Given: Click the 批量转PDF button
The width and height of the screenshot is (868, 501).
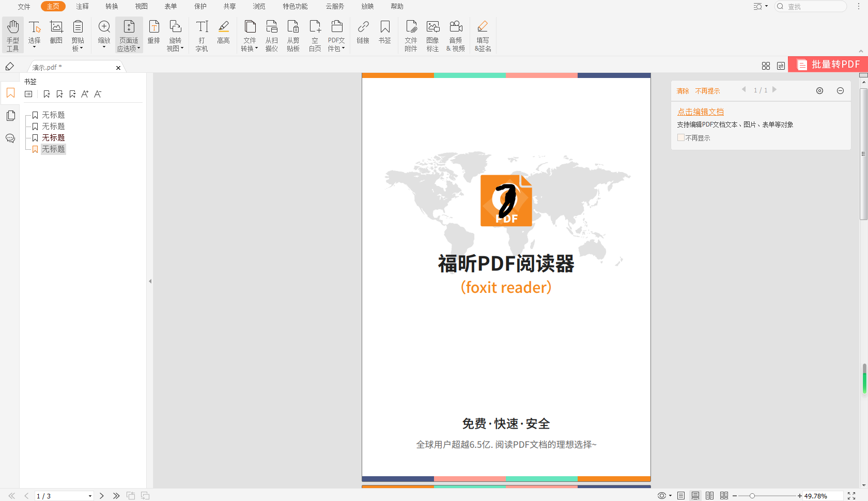Looking at the screenshot, I should (x=828, y=65).
